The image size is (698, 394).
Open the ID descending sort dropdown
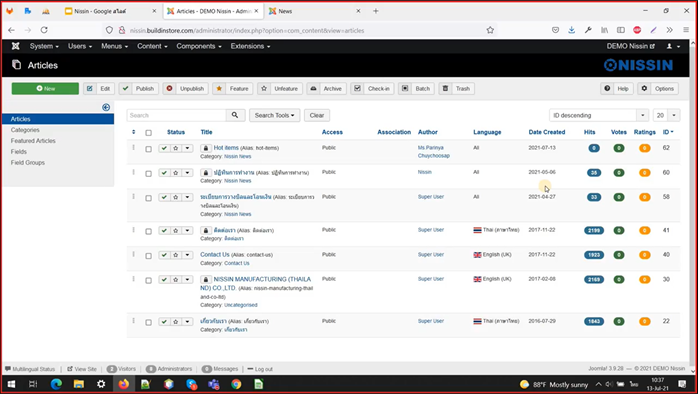click(x=598, y=115)
